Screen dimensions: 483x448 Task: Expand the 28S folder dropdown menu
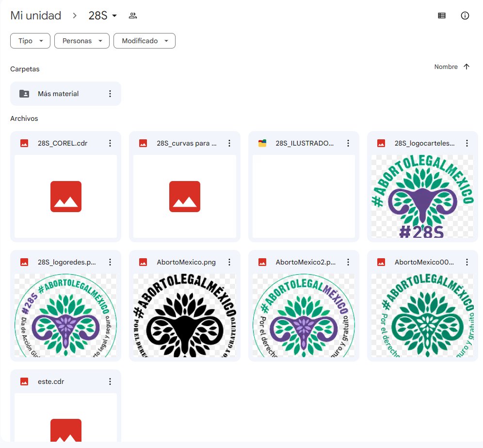(x=103, y=16)
